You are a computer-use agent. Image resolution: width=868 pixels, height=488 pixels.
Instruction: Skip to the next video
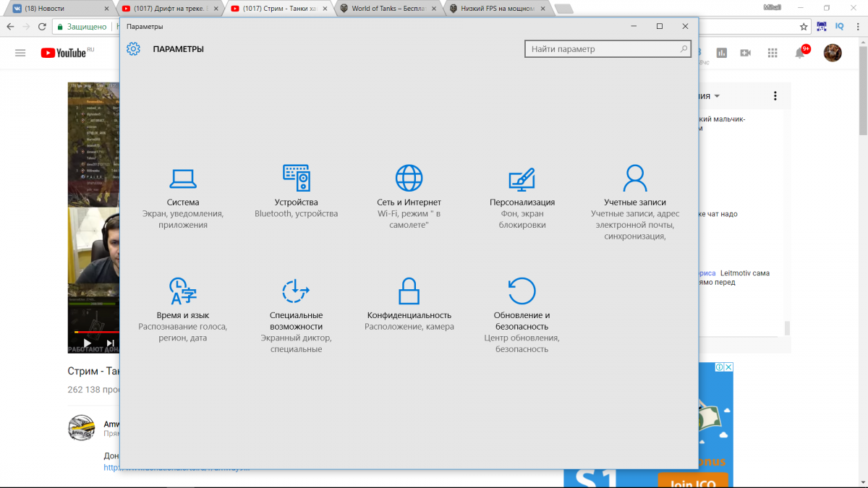coord(110,343)
